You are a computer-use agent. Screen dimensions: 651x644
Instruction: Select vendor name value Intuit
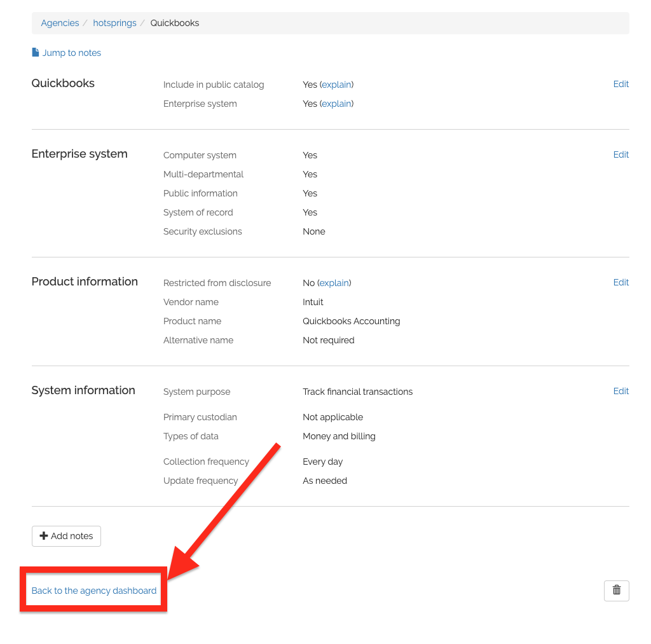tap(313, 302)
